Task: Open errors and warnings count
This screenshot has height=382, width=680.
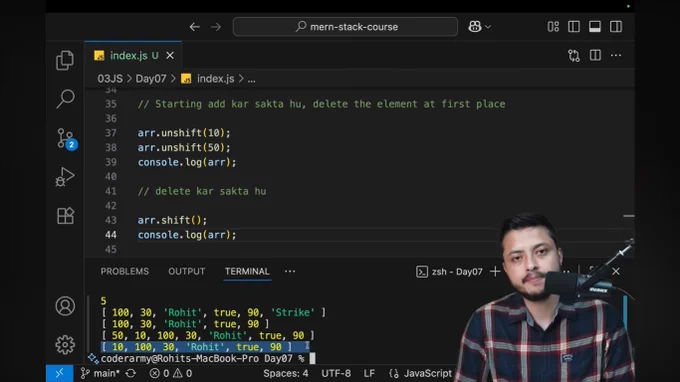Action: tap(170, 373)
